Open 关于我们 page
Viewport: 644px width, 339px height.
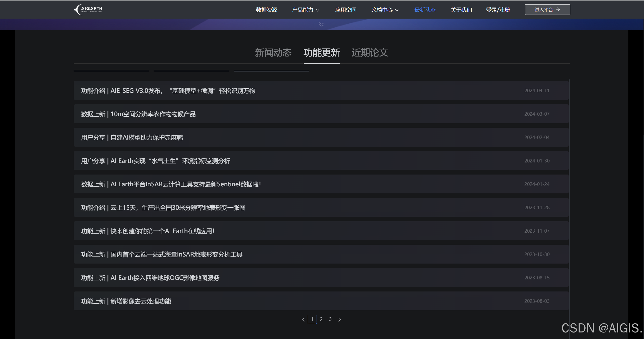point(461,10)
